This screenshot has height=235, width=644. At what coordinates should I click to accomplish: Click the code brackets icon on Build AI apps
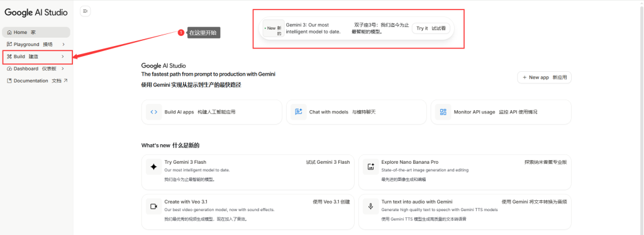coord(154,112)
